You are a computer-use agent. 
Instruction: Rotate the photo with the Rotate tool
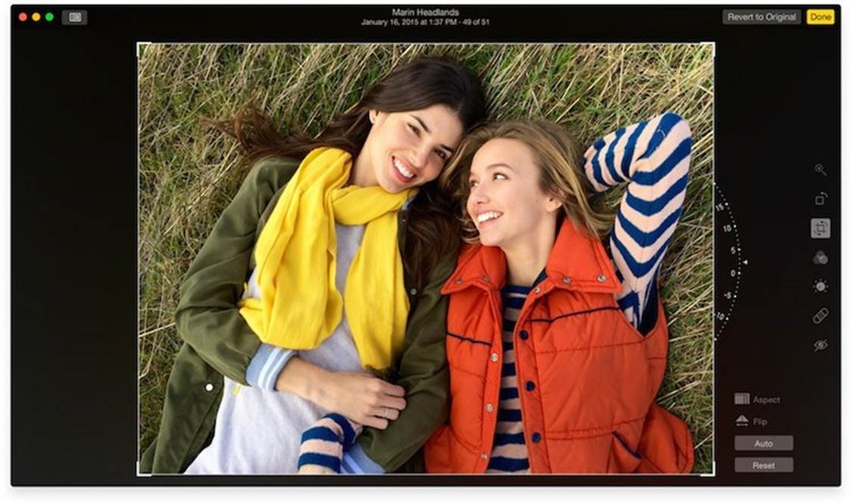click(x=820, y=199)
